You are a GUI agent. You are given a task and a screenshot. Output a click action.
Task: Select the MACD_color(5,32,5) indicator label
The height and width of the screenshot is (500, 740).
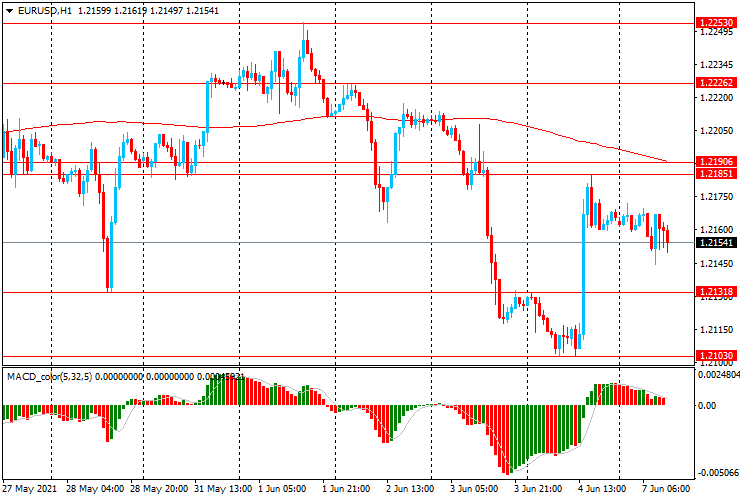tap(50, 377)
